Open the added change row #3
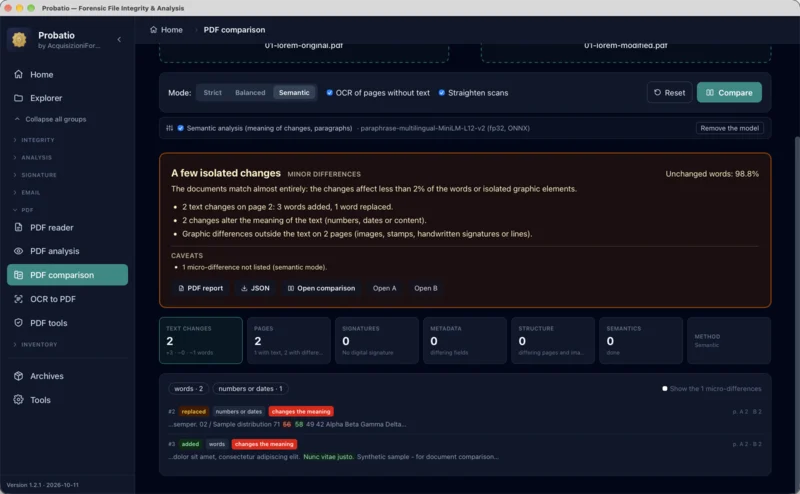 coord(465,451)
